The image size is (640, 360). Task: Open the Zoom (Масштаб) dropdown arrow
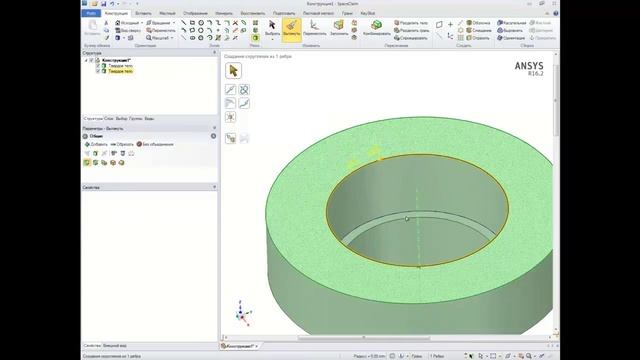[x=172, y=38]
